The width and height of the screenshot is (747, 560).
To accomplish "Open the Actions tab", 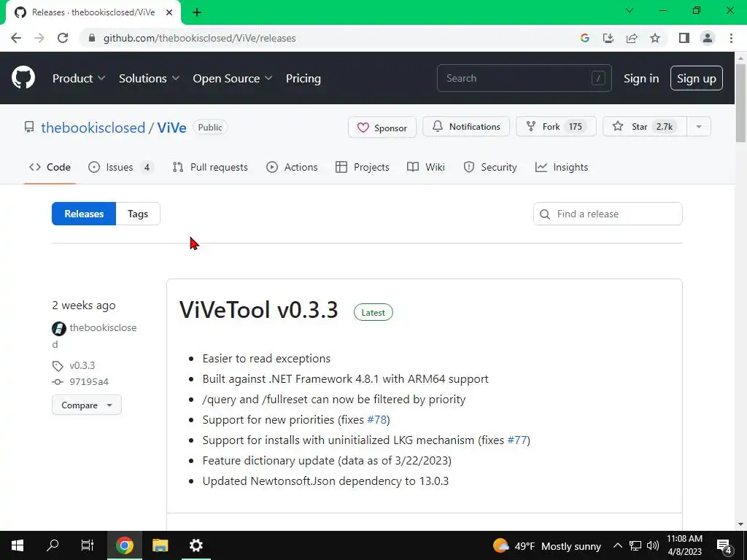I will [x=292, y=167].
